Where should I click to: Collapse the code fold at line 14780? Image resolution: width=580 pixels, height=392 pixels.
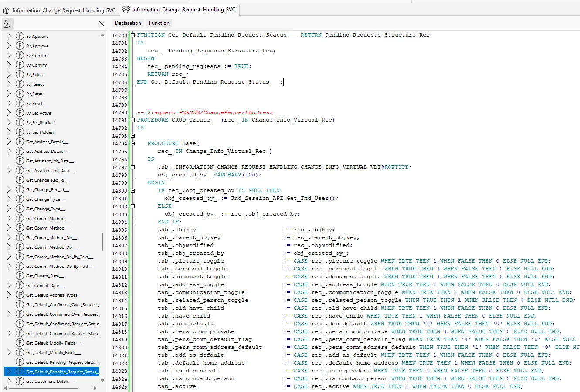pos(133,35)
